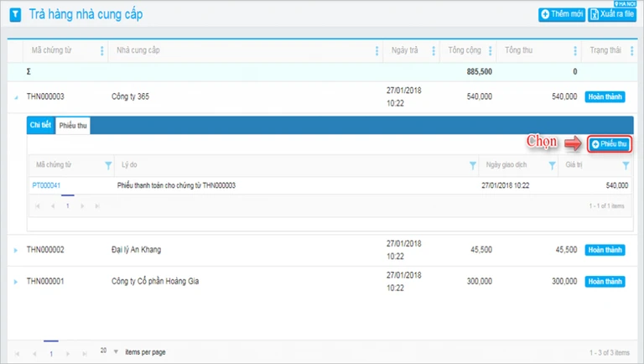Sort by Ngày trả column header
This screenshot has width=644, height=364.
pyautogui.click(x=404, y=50)
